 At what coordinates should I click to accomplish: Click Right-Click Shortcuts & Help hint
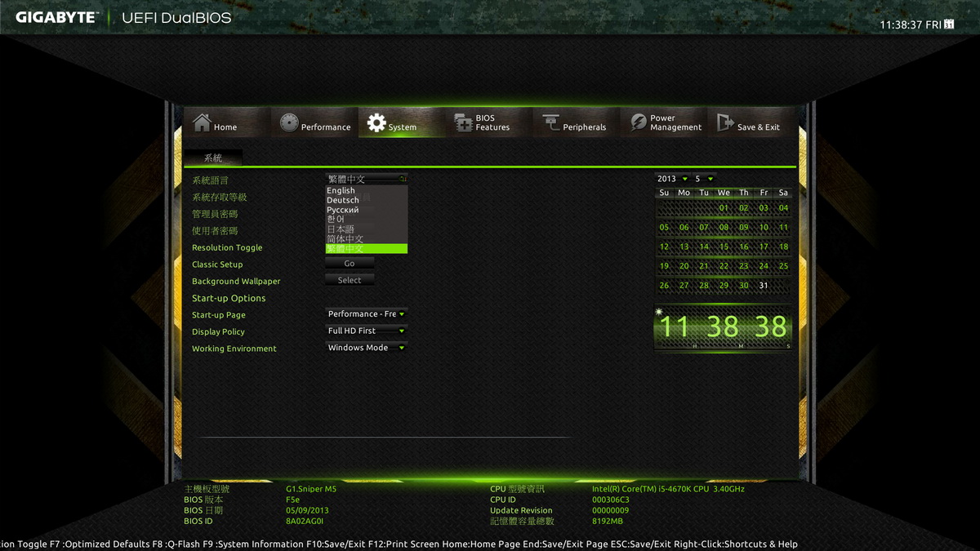(x=734, y=544)
